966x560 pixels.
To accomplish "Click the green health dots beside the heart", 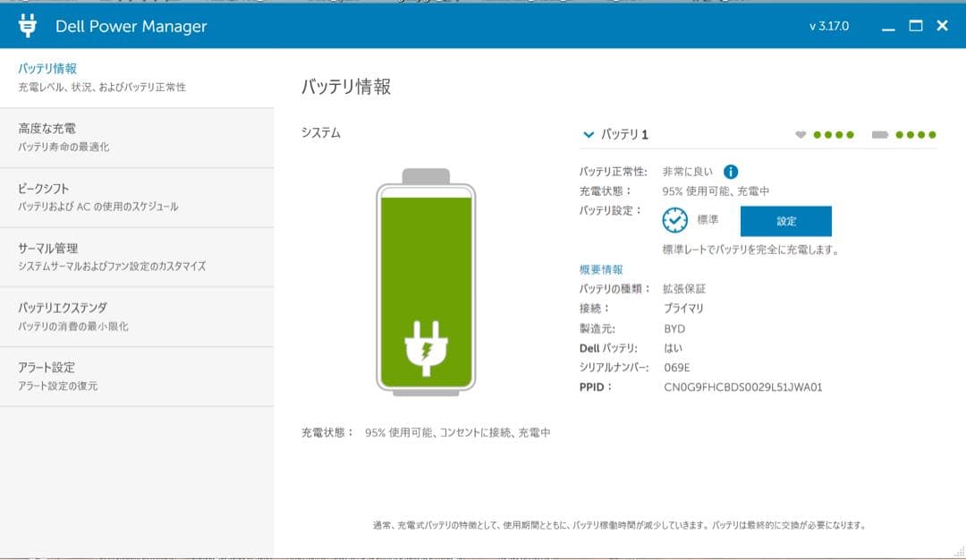I will tap(832, 134).
